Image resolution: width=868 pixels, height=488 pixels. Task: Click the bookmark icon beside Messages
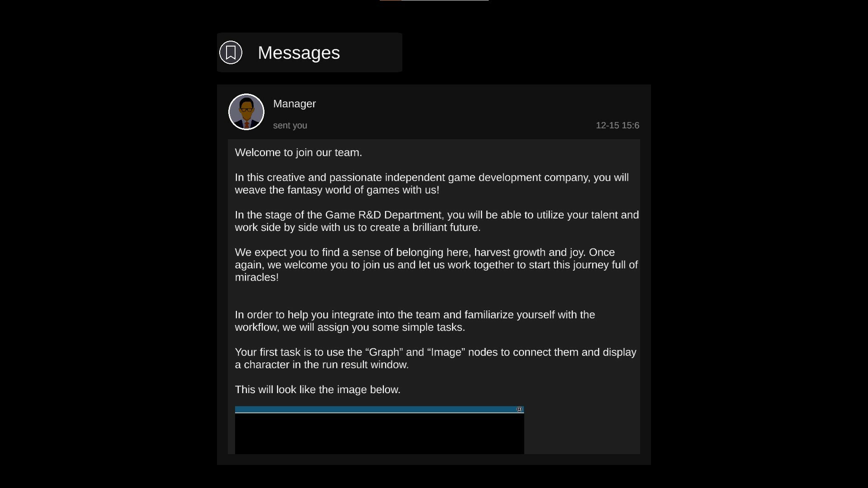pos(231,52)
